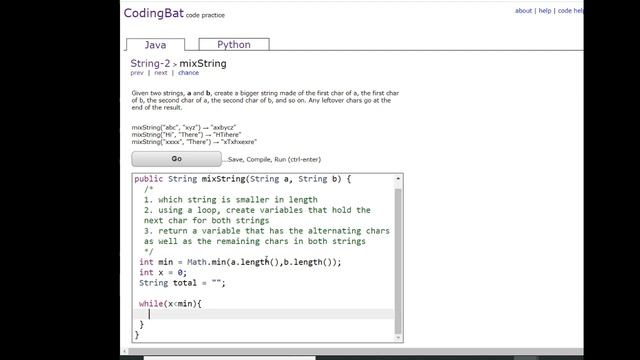Click the page horizontal scrollbar left arrow
The width and height of the screenshot is (640, 360).
pyautogui.click(x=124, y=351)
